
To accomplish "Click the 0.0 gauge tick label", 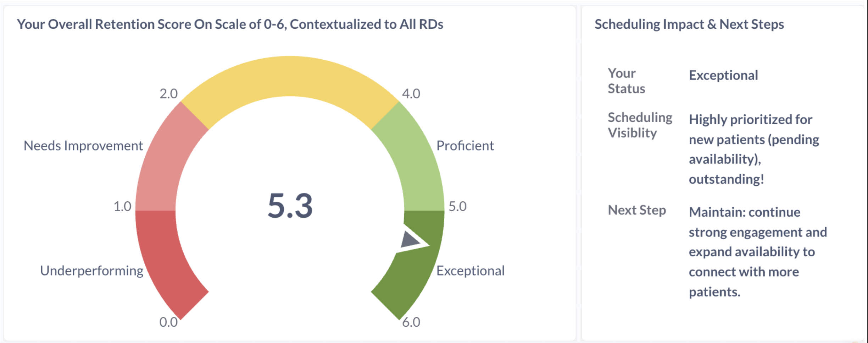I will click(x=168, y=322).
